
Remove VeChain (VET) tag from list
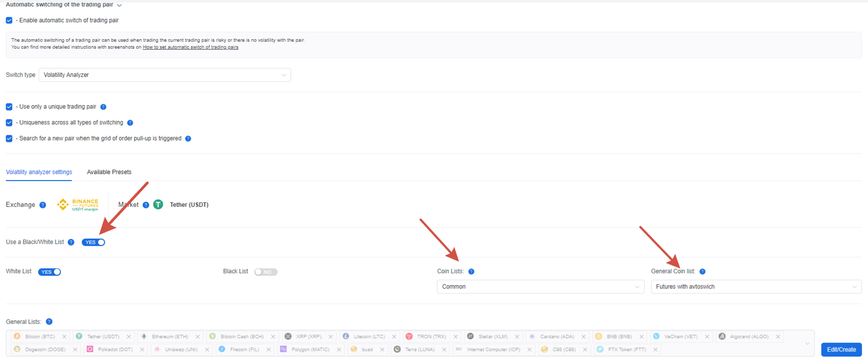707,337
